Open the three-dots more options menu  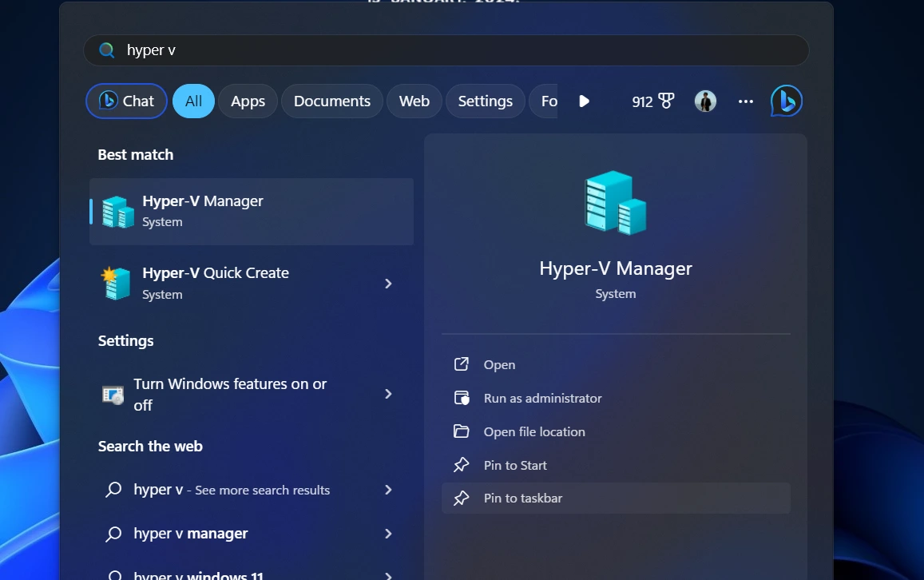pyautogui.click(x=746, y=101)
